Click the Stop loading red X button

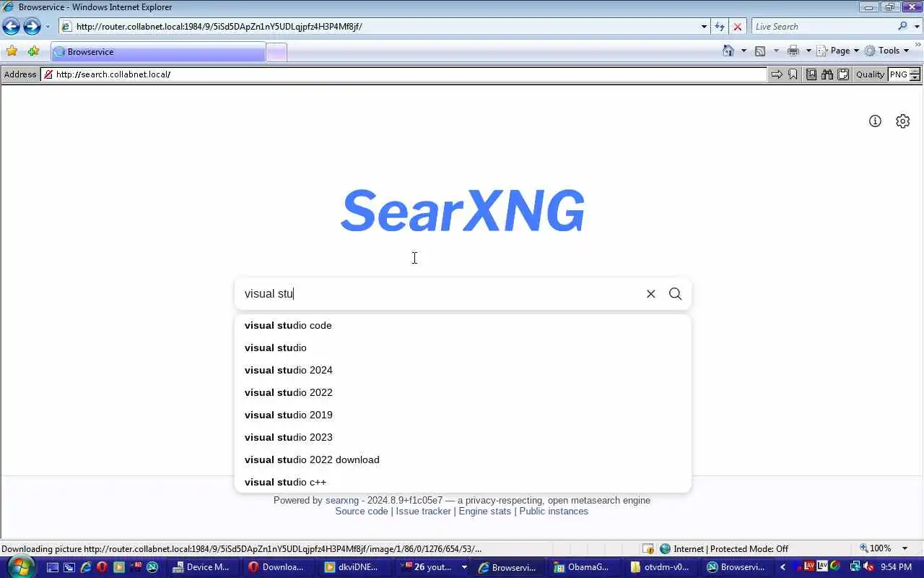click(x=737, y=27)
